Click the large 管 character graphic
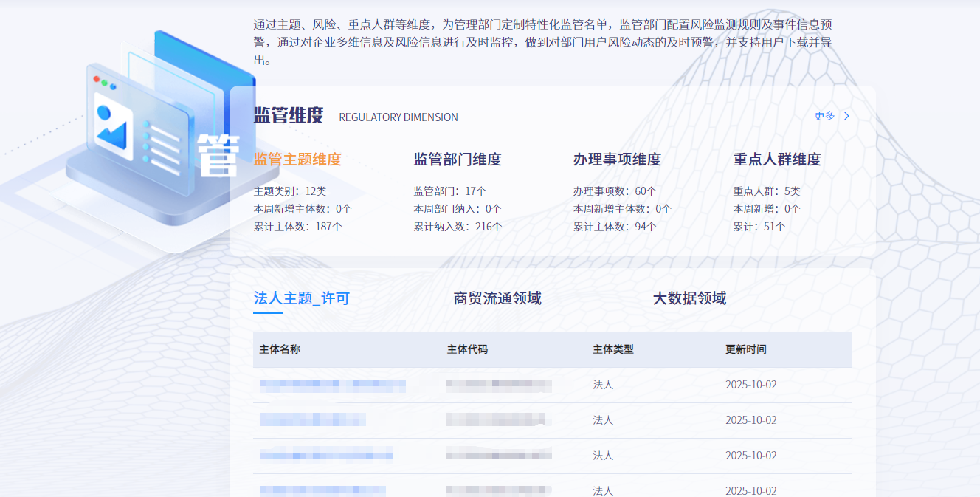 click(x=218, y=156)
